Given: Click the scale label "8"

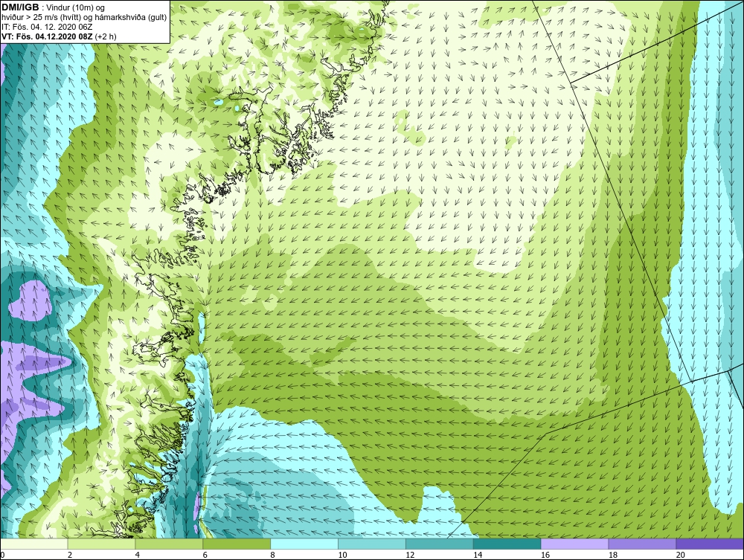Looking at the screenshot, I should pyautogui.click(x=272, y=555).
